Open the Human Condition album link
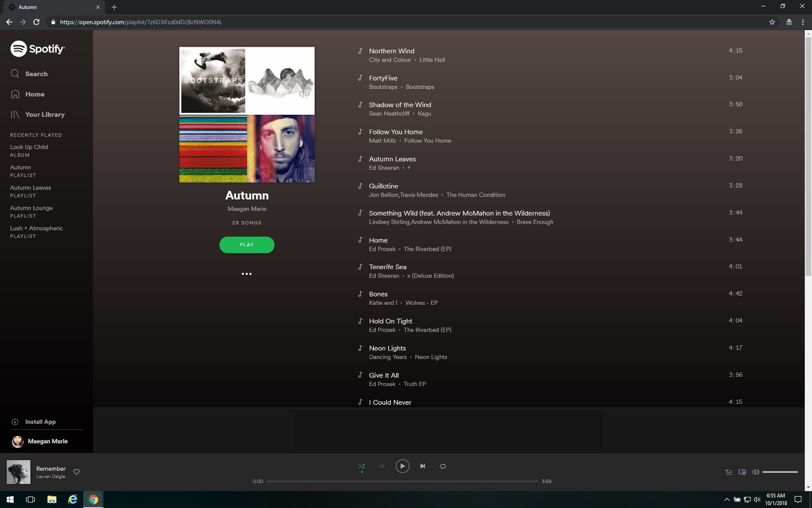Screen dimensions: 812x508 click(476, 195)
